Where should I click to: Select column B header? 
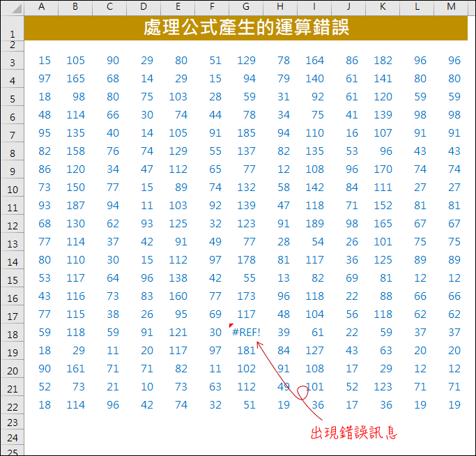[x=75, y=7]
